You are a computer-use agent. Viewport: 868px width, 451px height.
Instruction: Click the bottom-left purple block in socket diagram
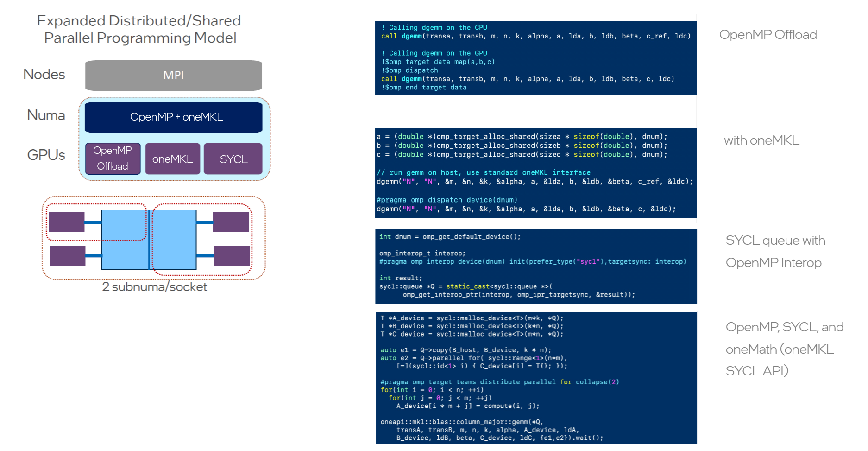[x=67, y=256]
